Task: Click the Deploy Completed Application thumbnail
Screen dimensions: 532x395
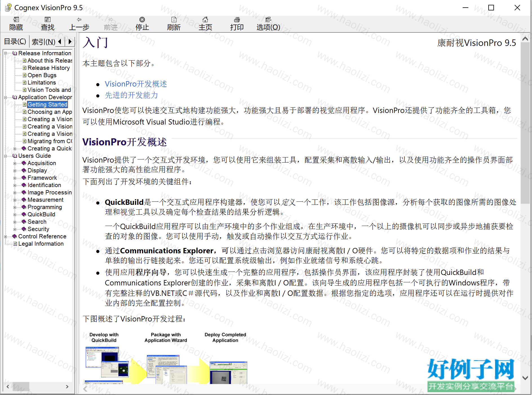Action: point(229,373)
